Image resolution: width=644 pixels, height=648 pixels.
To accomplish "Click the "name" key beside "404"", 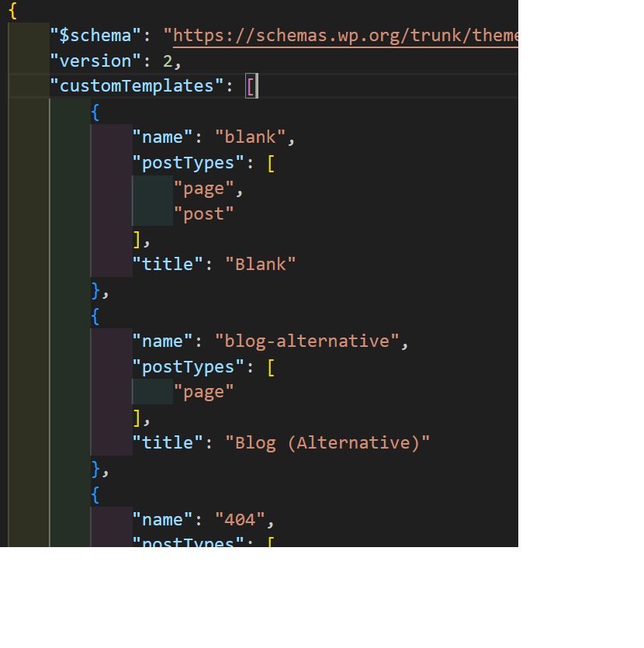I will [x=162, y=519].
